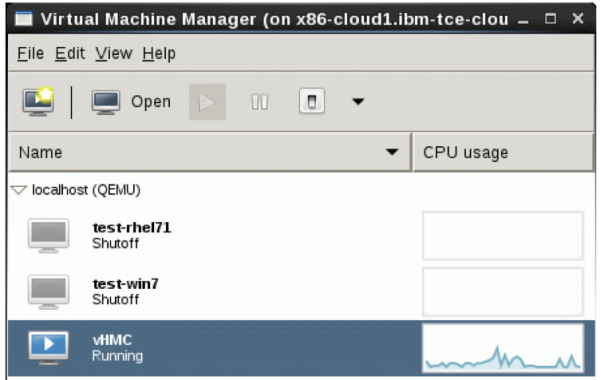
Task: Click the CPU usage column header
Action: click(503, 152)
